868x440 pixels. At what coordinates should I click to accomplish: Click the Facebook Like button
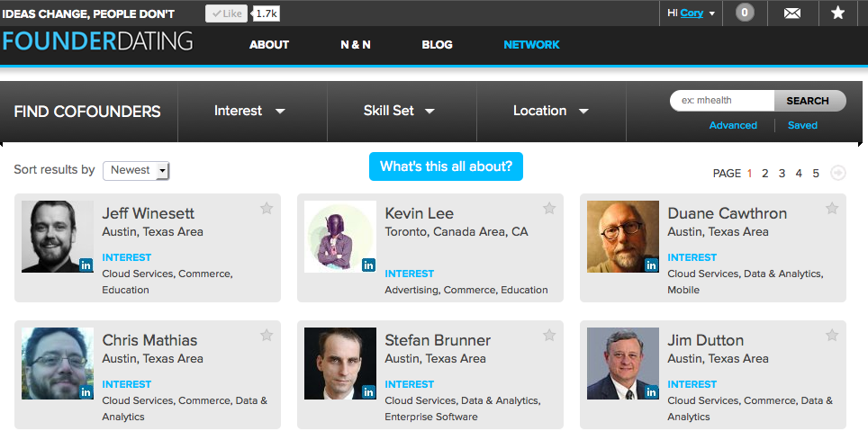coord(226,13)
